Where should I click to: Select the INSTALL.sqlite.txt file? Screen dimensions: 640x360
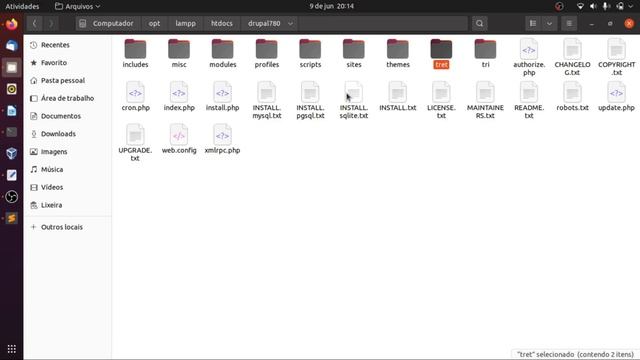(x=354, y=100)
